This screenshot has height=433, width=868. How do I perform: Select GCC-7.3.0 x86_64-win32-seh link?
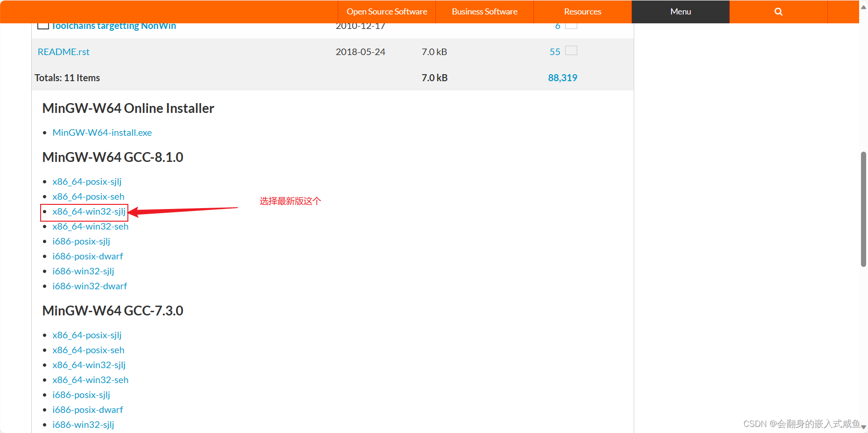(x=91, y=380)
